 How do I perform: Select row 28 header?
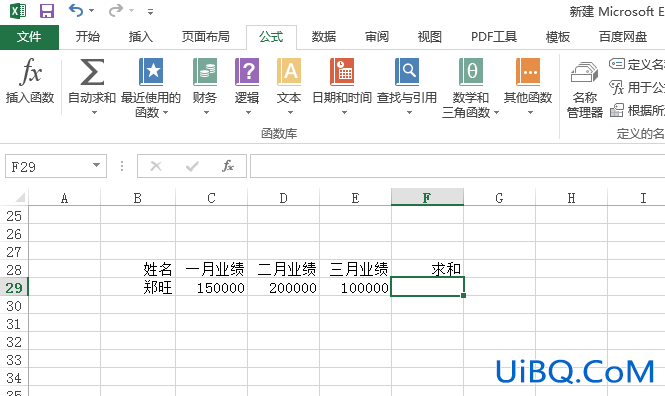(14, 269)
